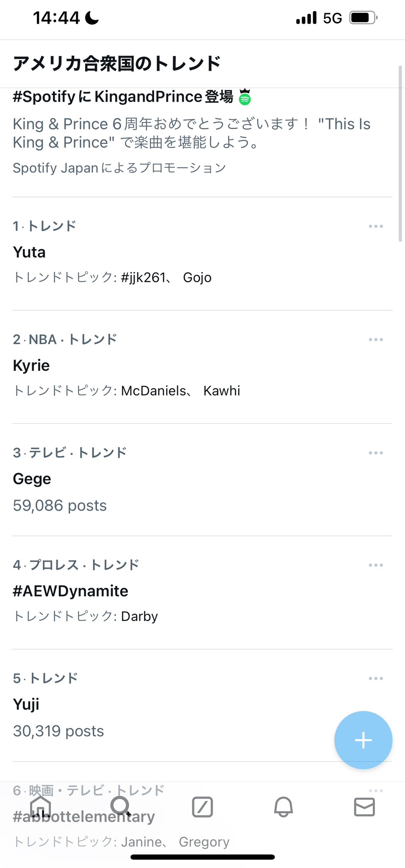Tap the Gojo related topic
This screenshot has width=405, height=868.
197,278
